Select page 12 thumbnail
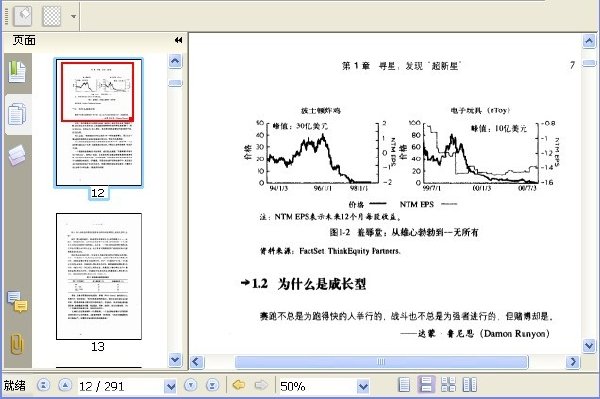This screenshot has height=399, width=600. pos(99,123)
